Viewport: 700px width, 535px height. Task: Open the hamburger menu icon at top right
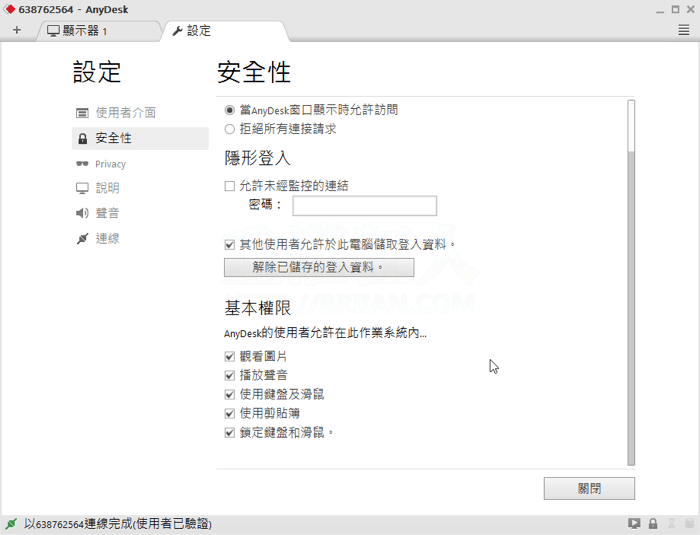[x=684, y=31]
